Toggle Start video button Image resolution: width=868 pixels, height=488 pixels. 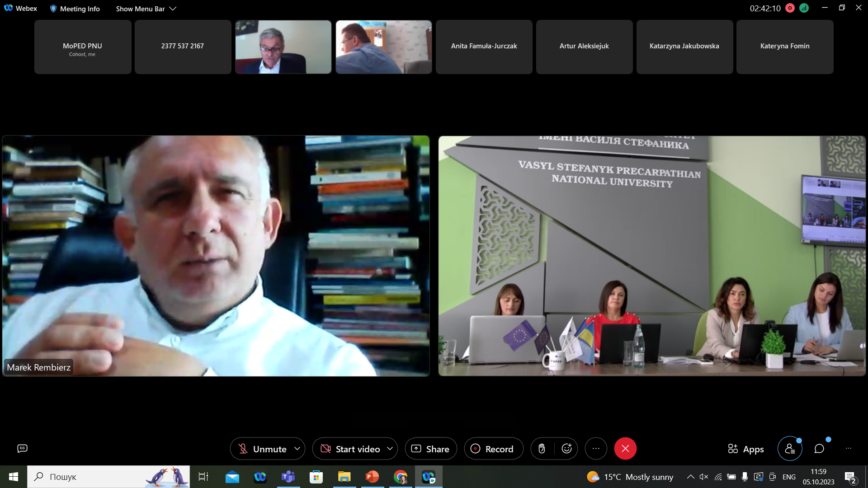350,449
